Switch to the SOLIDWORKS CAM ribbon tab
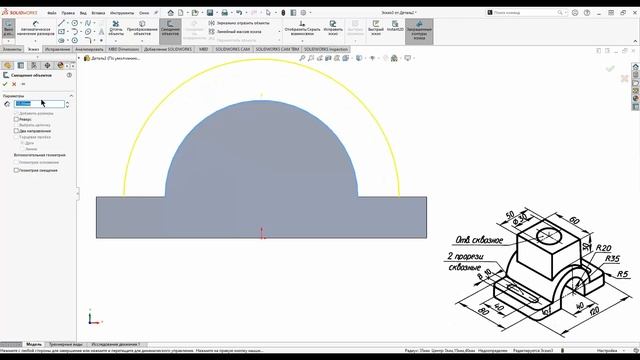The height and width of the screenshot is (360, 640). 232,49
